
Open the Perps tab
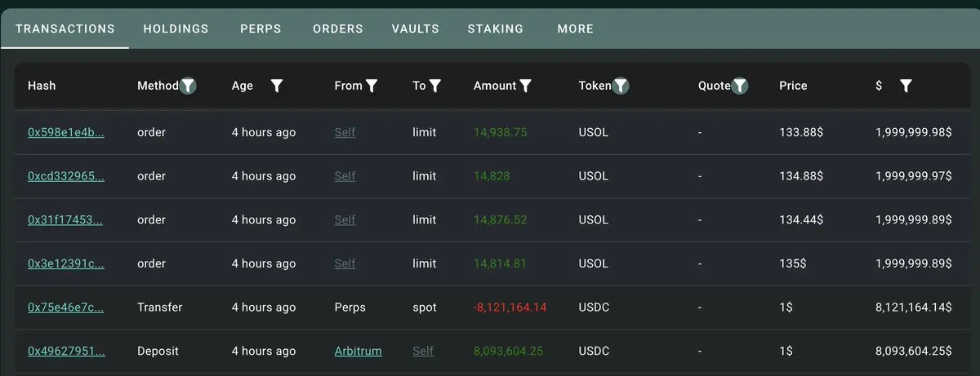[261, 29]
